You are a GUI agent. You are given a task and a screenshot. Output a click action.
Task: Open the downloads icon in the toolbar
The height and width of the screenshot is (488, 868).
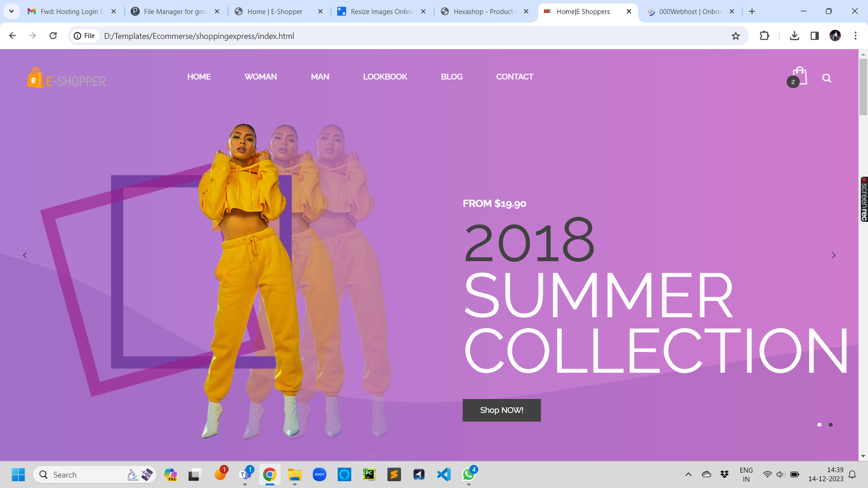pos(794,36)
